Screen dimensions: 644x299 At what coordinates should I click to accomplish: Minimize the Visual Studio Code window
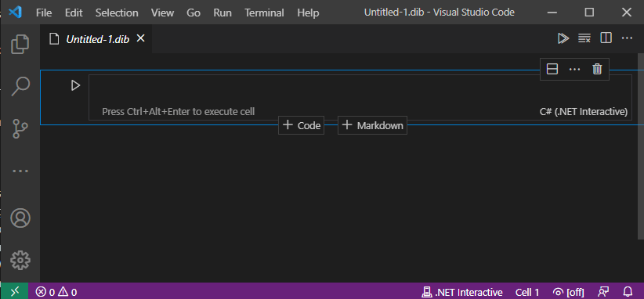coord(552,13)
